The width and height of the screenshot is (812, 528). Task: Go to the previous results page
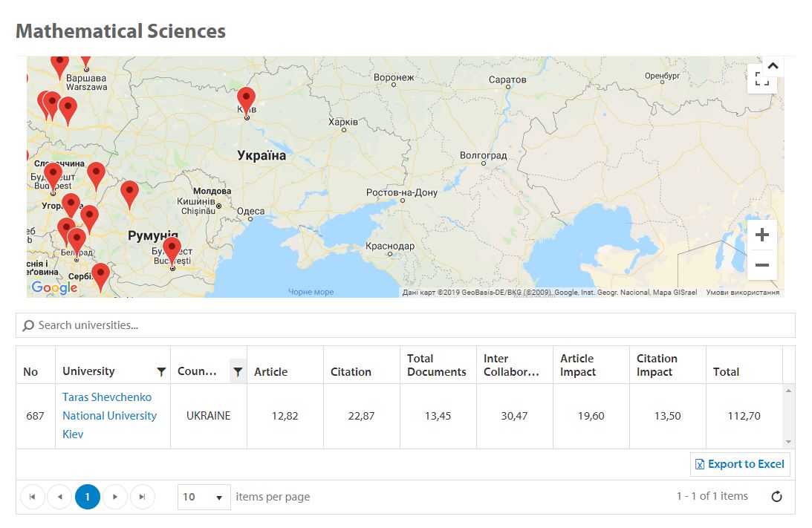pos(60,497)
